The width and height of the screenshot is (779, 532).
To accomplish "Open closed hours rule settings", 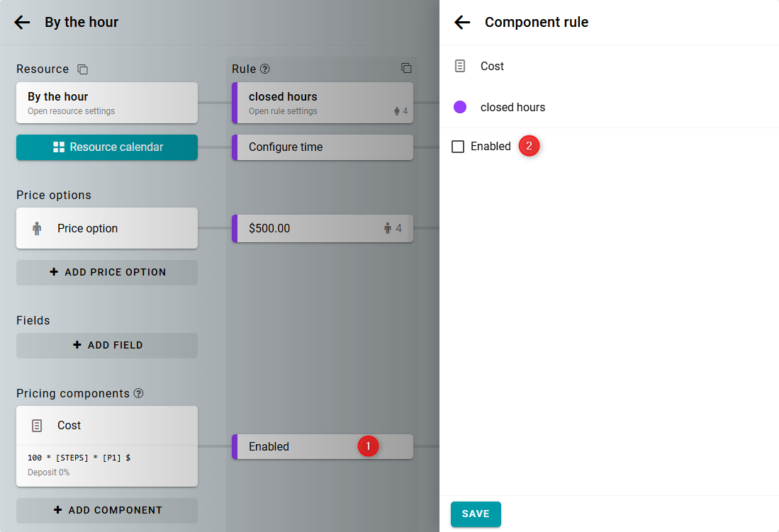I will click(323, 103).
